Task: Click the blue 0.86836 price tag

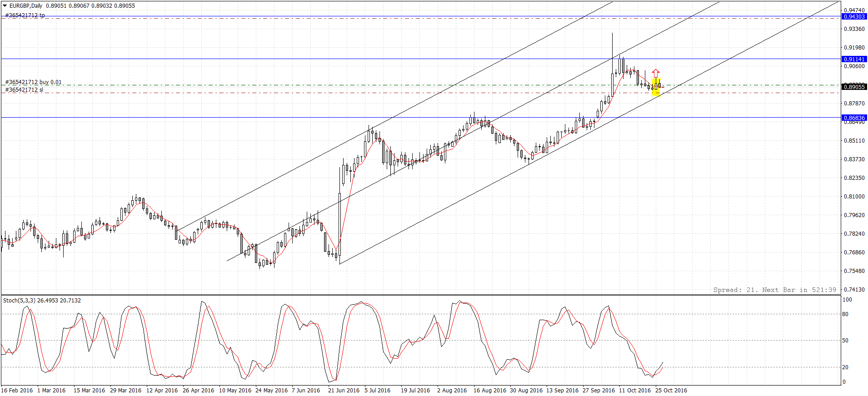Action: click(854, 118)
